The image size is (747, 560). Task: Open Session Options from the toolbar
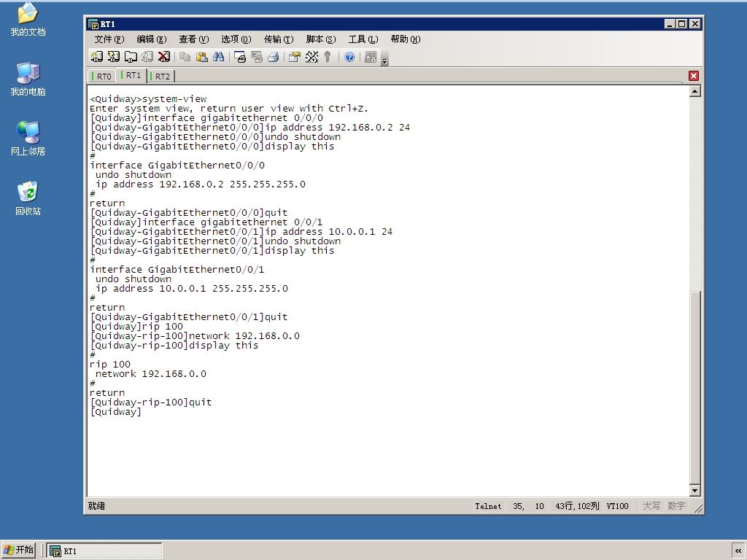(x=295, y=57)
